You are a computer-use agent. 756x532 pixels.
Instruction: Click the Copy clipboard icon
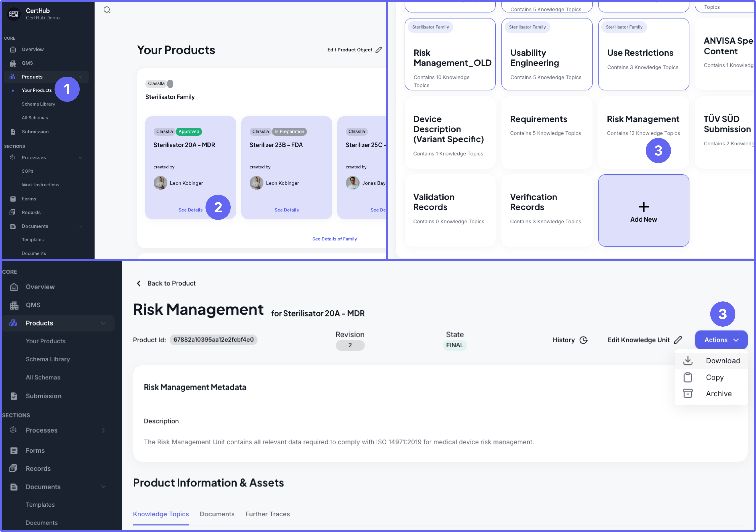688,377
